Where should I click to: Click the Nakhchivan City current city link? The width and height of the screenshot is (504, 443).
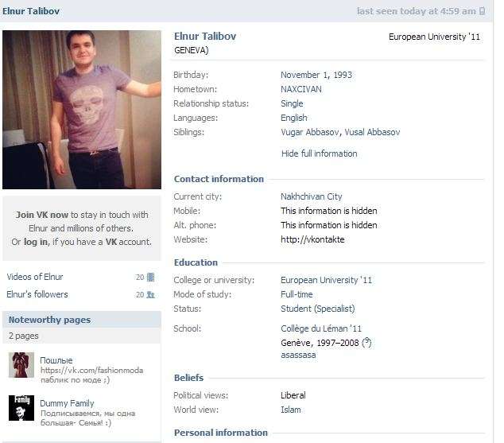311,196
